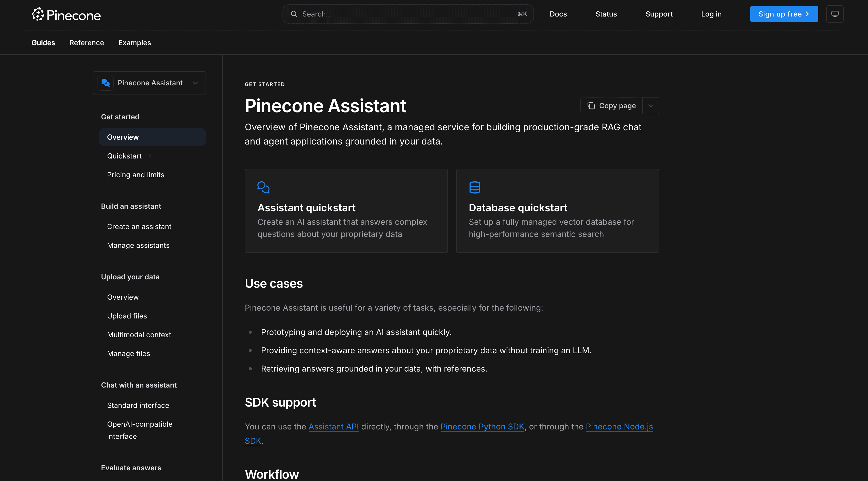Open Upload files in sidebar

(127, 316)
